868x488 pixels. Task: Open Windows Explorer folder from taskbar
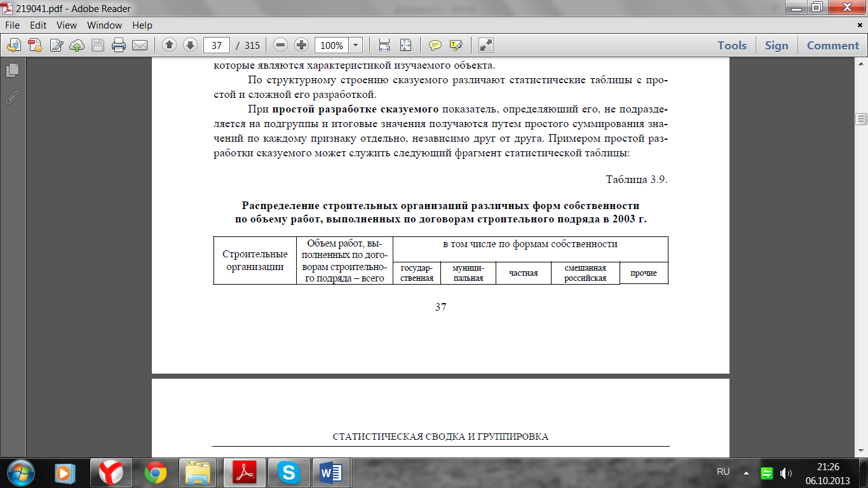pyautogui.click(x=201, y=473)
